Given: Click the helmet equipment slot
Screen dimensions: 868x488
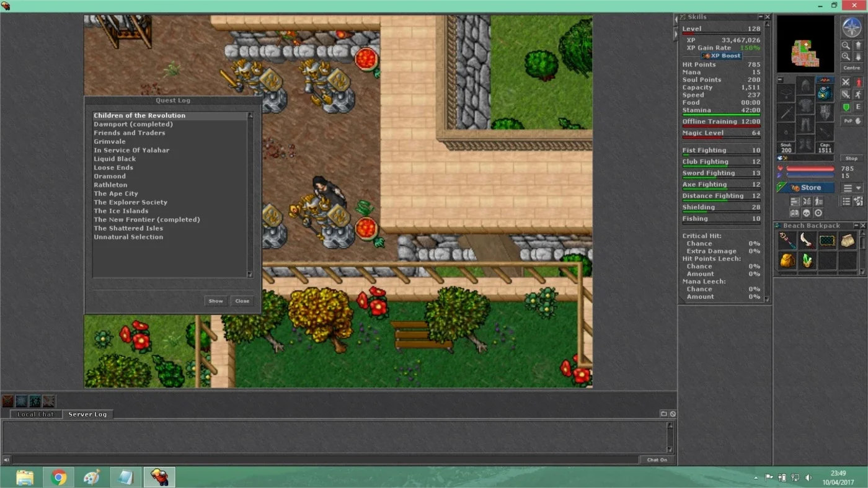Looking at the screenshot, I should point(806,85).
